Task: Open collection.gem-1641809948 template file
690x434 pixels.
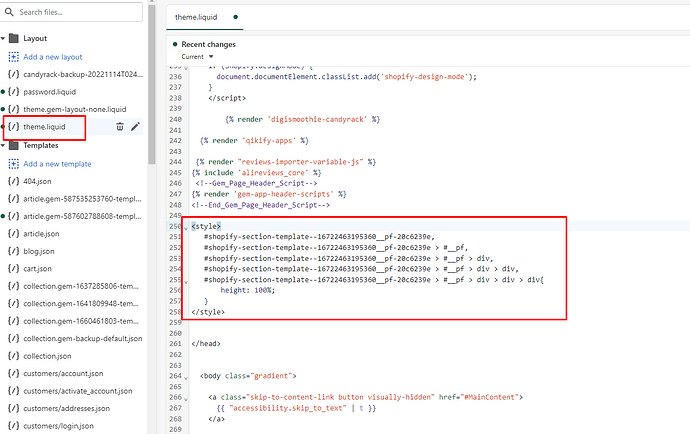Action: 81,304
